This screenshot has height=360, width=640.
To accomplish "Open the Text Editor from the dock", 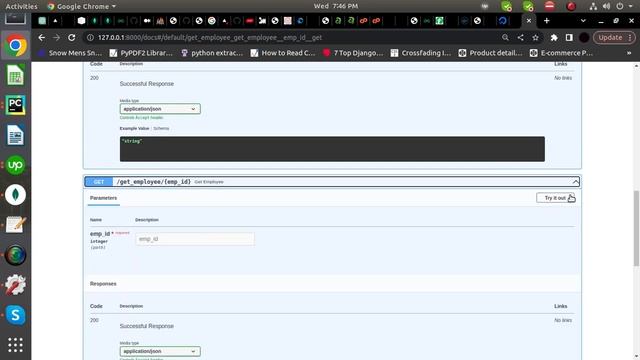I will point(16,225).
